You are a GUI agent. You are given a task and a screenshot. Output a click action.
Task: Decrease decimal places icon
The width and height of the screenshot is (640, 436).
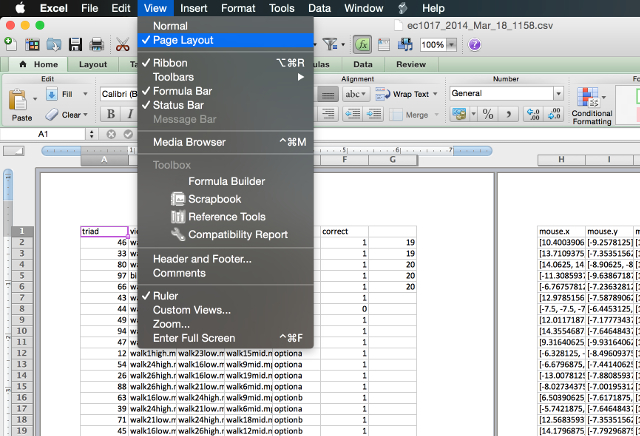point(553,114)
